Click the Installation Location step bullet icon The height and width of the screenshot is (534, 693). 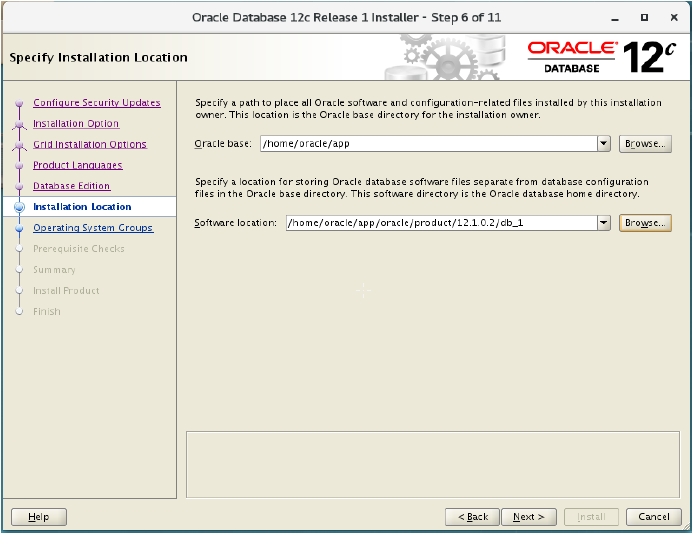[19, 207]
